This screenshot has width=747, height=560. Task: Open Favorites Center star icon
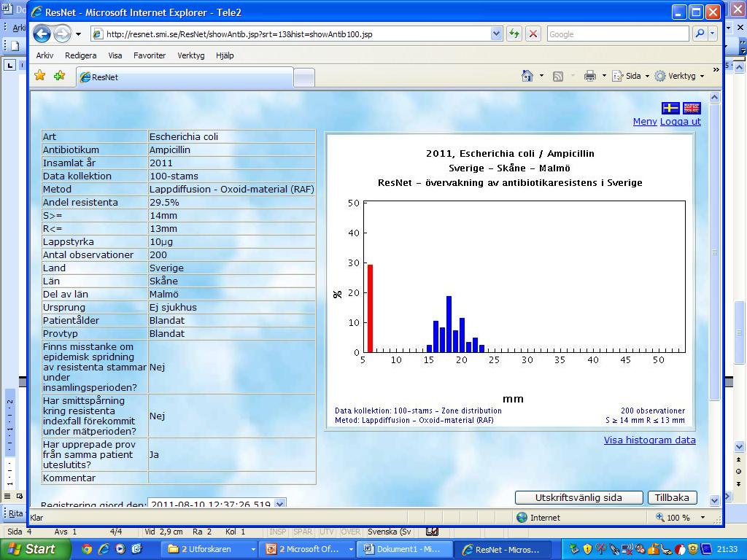tap(40, 75)
